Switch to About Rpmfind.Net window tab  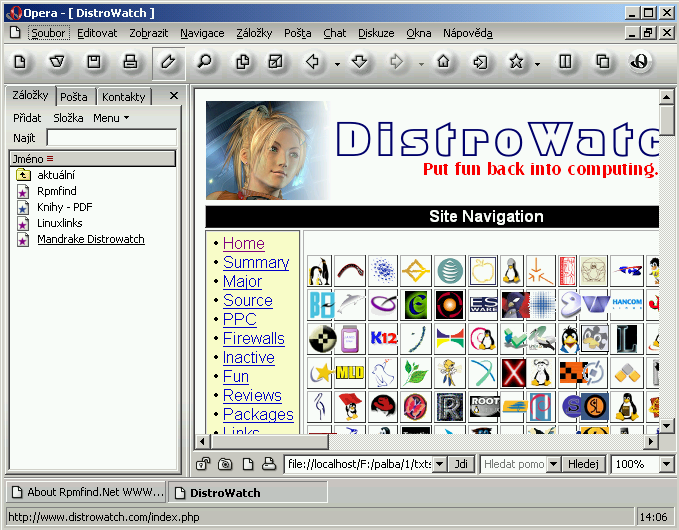[87, 492]
